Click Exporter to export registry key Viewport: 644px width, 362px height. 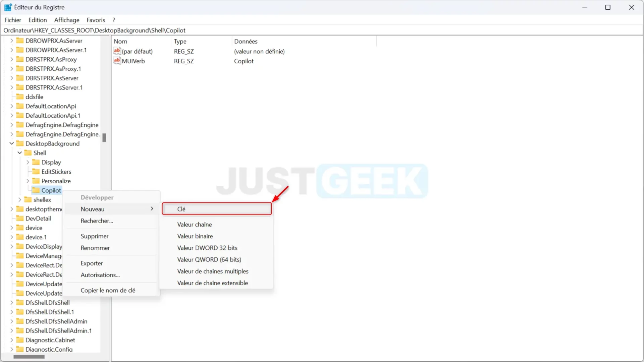coord(92,263)
